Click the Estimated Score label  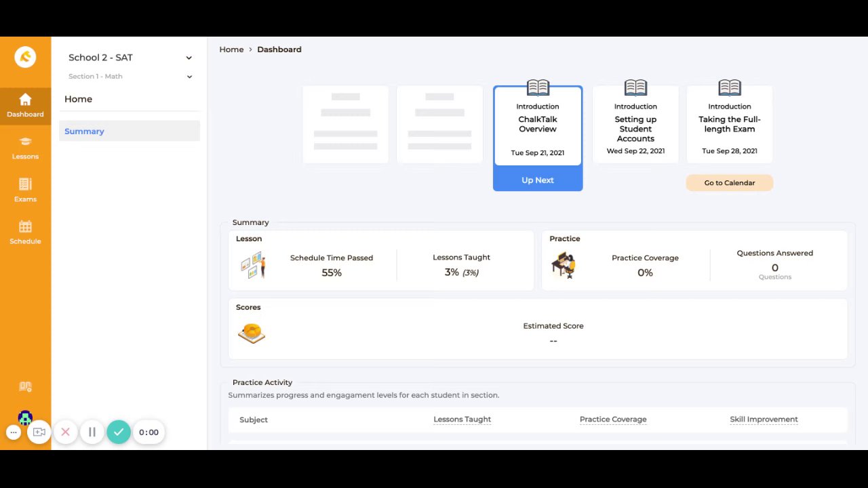coord(553,326)
